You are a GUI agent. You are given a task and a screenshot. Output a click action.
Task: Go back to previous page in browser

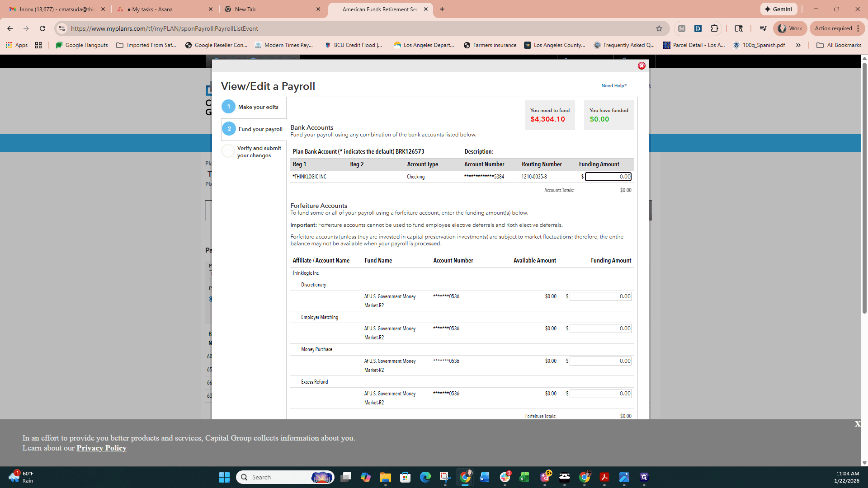coord(10,28)
